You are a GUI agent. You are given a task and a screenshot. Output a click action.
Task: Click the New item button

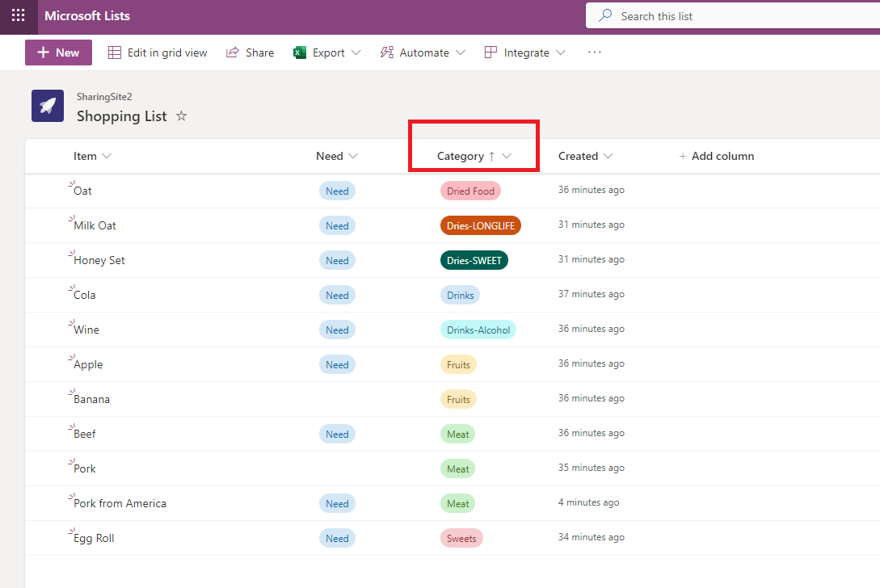[x=58, y=52]
